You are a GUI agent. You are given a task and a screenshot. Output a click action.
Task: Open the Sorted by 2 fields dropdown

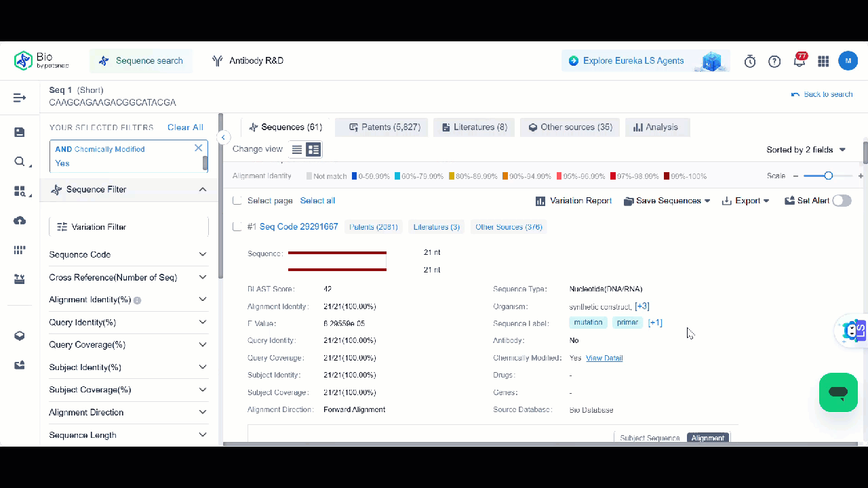(806, 150)
